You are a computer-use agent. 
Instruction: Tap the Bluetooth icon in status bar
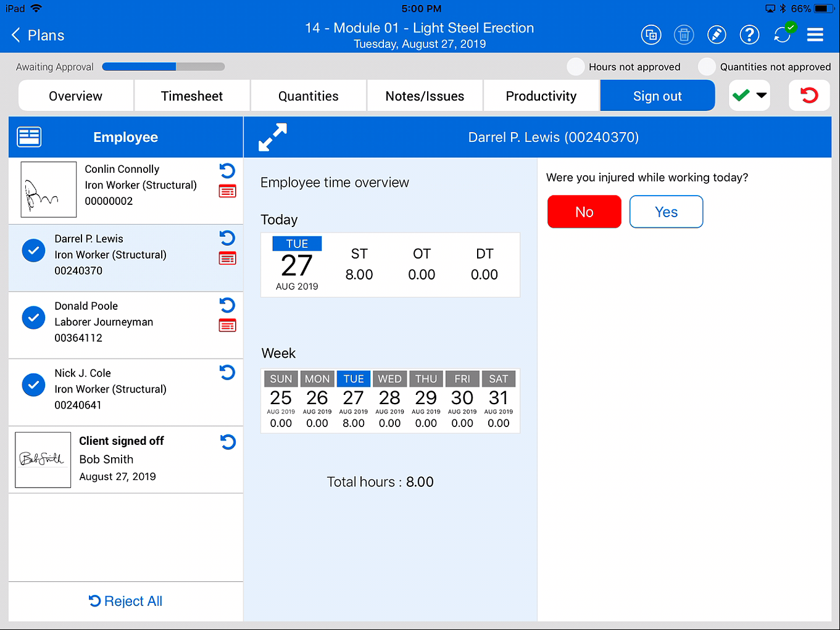point(783,9)
